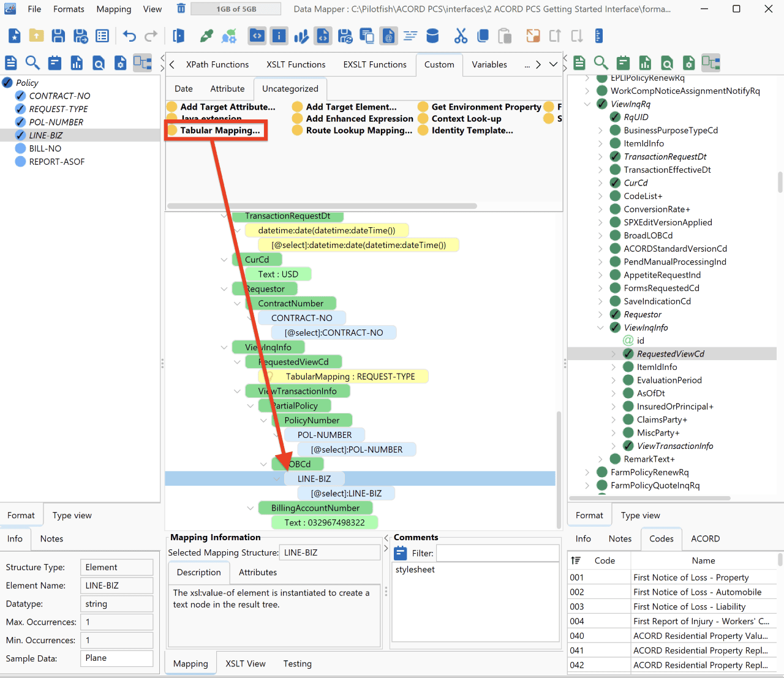Open a file with the yellow folder icon
The image size is (784, 678).
(36, 36)
